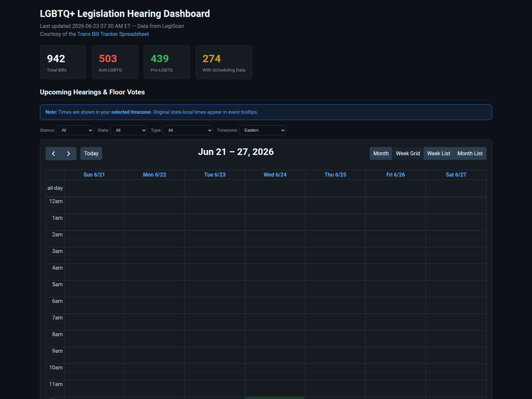Jump to Today in calendar
The image size is (532, 399).
point(91,154)
